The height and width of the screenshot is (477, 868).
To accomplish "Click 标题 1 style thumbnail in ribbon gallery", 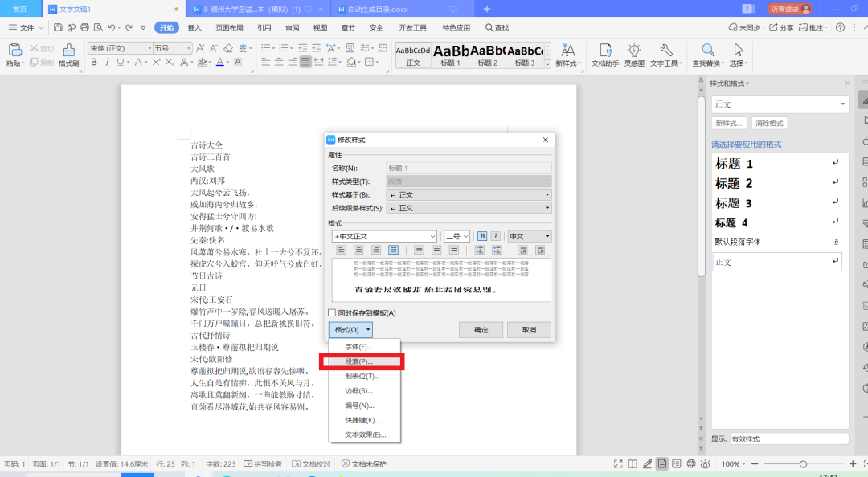I will coord(450,55).
